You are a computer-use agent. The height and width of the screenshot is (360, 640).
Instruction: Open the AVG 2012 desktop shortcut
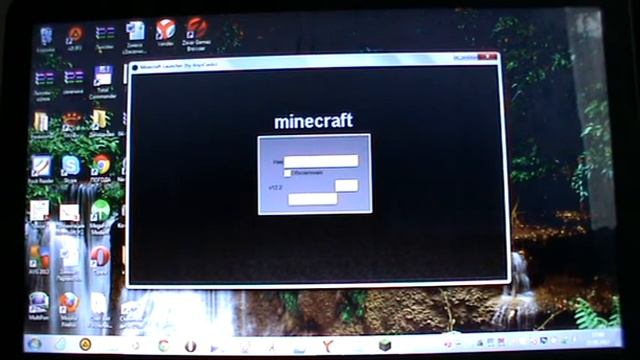[39, 260]
